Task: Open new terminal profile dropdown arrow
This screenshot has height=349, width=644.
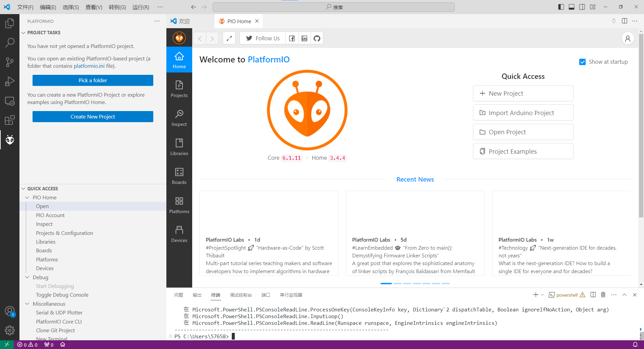Action: pos(542,295)
